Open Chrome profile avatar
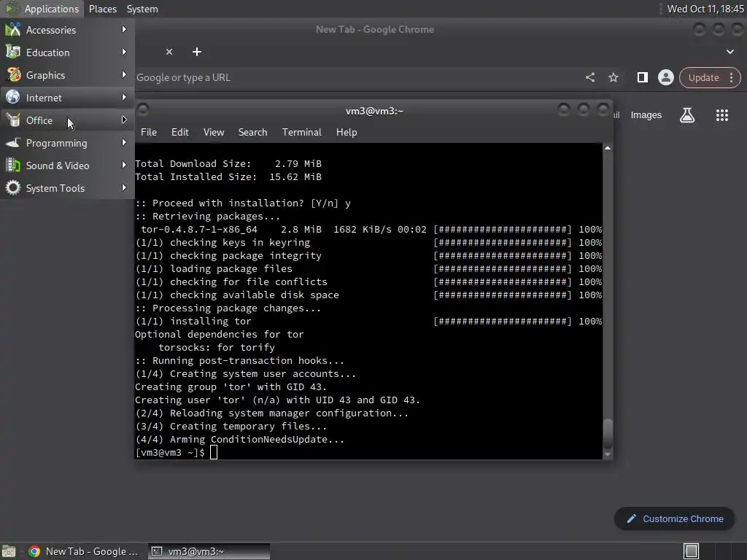The width and height of the screenshot is (747, 560). 665,77
